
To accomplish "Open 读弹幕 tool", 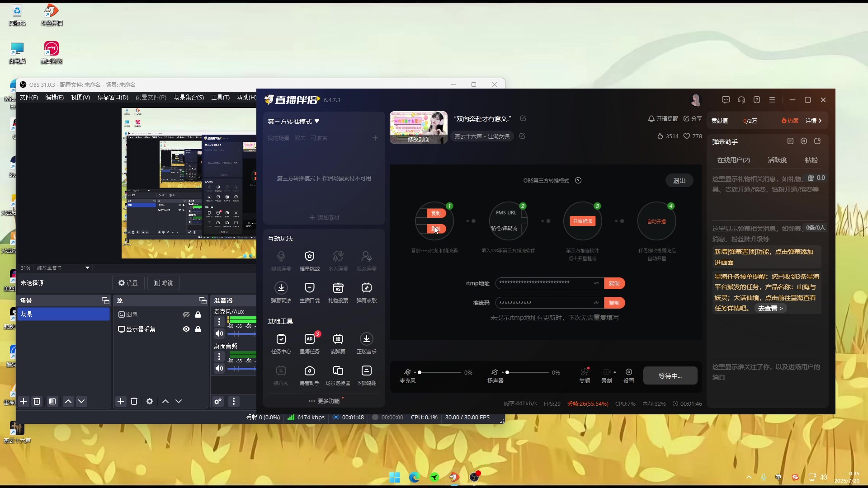I will (x=338, y=343).
